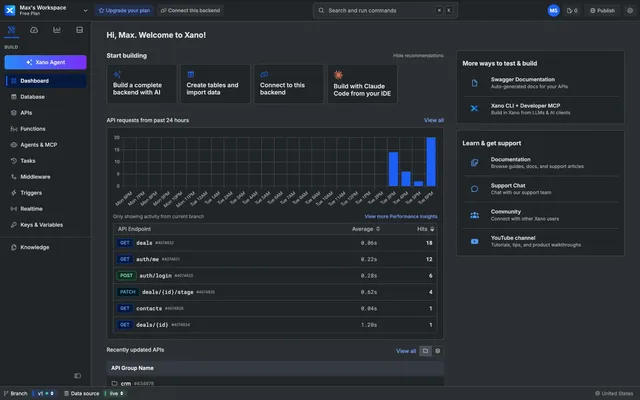Open Xano CLI + Developer MCP
This screenshot has width=640, height=400.
[540, 109]
